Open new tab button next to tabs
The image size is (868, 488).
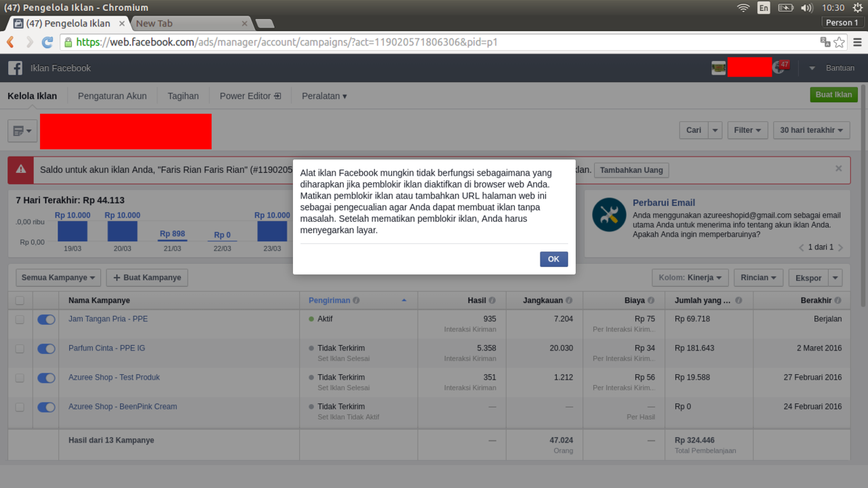[264, 24]
